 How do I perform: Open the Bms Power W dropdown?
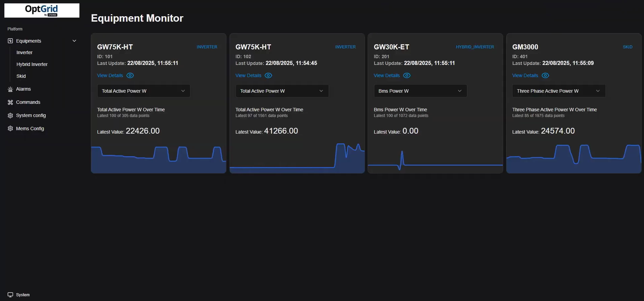pyautogui.click(x=420, y=91)
